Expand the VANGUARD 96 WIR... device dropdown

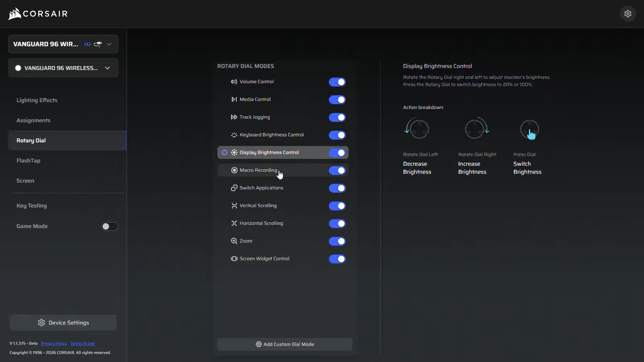(x=63, y=44)
